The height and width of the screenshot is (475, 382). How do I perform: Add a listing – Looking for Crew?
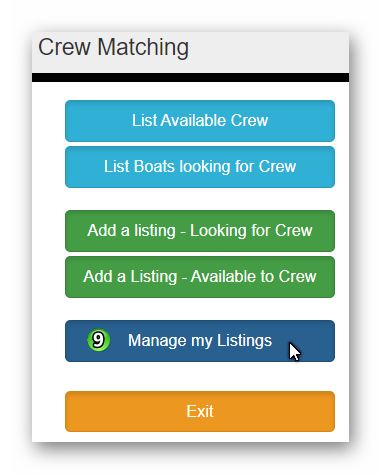pos(200,231)
